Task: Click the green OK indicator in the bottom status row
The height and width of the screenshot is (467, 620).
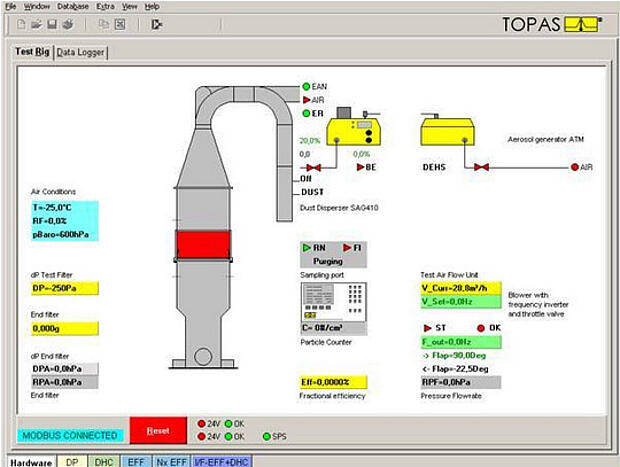Action: click(228, 437)
